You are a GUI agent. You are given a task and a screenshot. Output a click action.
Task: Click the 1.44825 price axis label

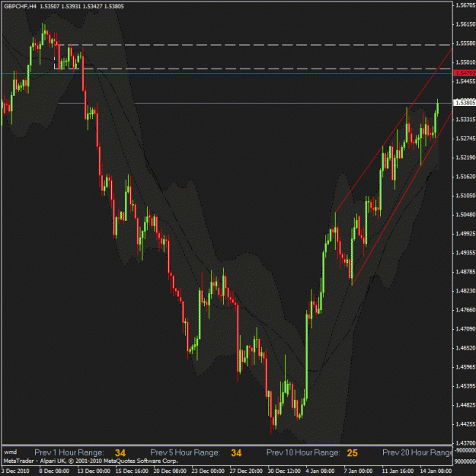(465, 405)
